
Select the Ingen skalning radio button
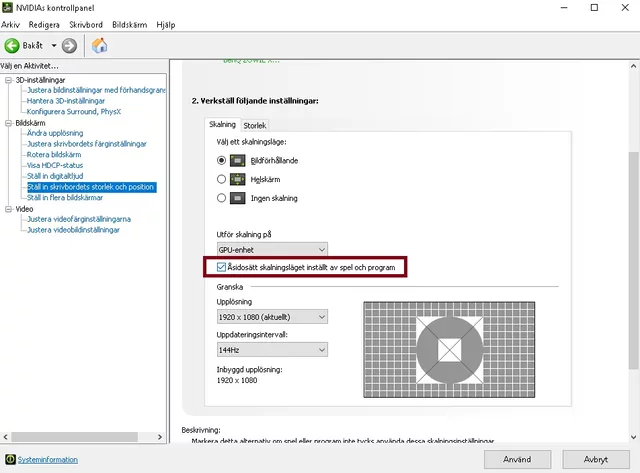click(x=222, y=198)
